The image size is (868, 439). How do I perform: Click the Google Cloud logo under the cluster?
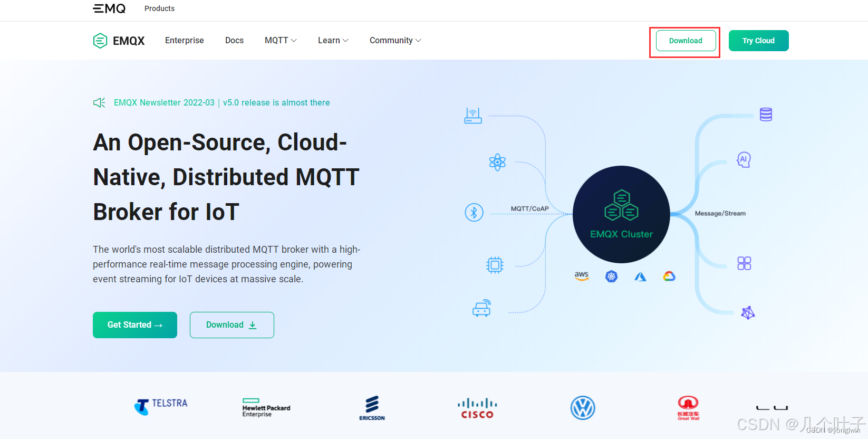click(x=669, y=276)
